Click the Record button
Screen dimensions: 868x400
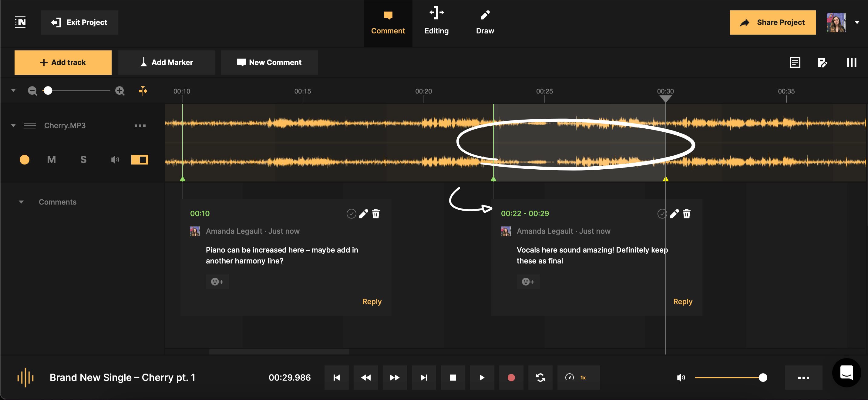coord(511,378)
